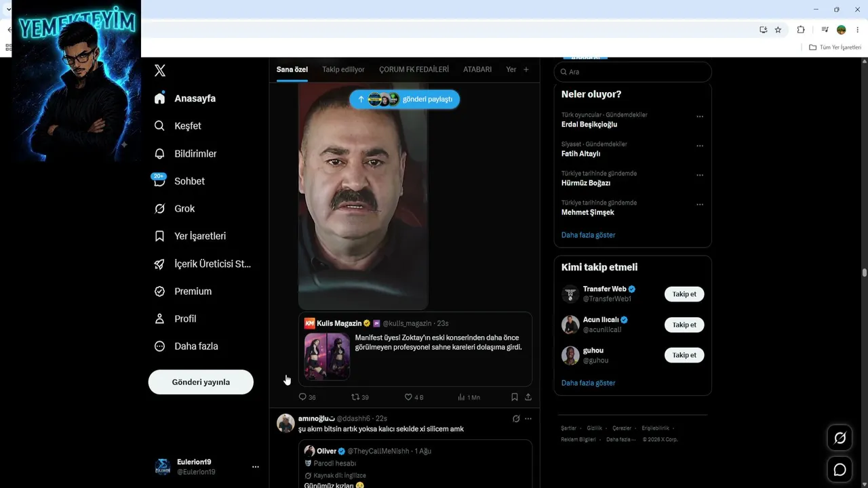Open the Kulis Magazin account name
The image size is (868, 488).
click(339, 323)
